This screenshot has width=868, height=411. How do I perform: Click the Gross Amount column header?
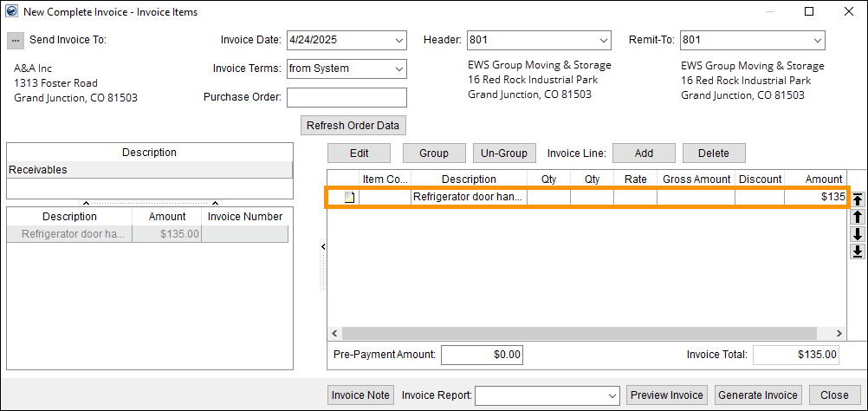[696, 179]
